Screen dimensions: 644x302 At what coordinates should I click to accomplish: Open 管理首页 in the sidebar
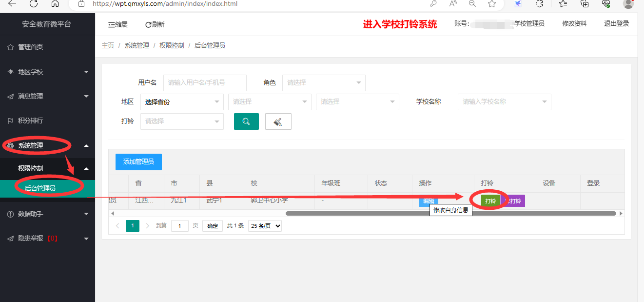point(30,47)
